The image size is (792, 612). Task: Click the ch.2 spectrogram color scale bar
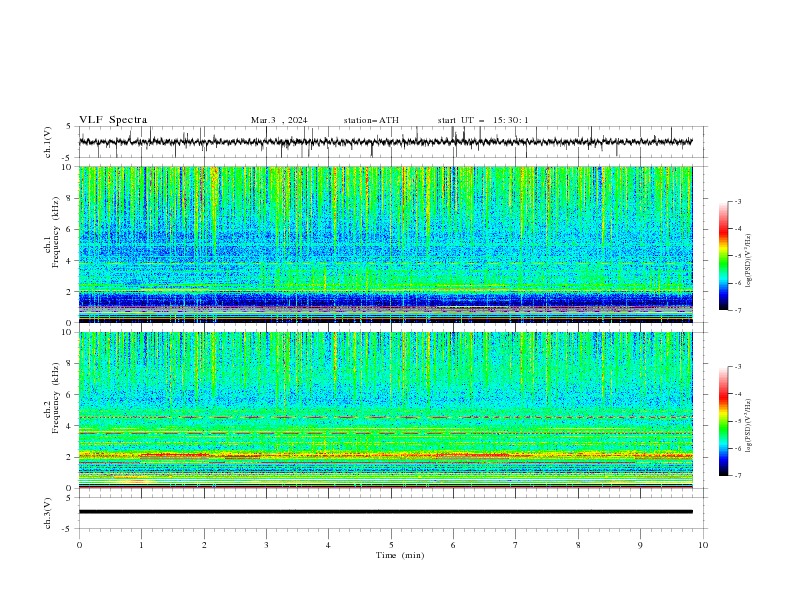[x=723, y=421]
